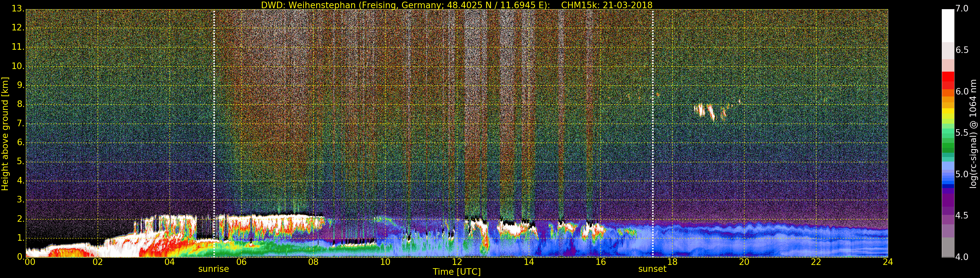Select the white dotted sunrise line in the plot
The height and width of the screenshot is (278, 980).
(214, 133)
